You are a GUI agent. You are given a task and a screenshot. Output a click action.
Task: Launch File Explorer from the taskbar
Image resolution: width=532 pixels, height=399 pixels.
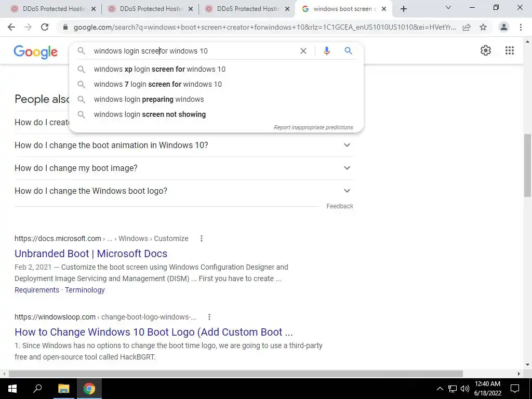(63, 389)
